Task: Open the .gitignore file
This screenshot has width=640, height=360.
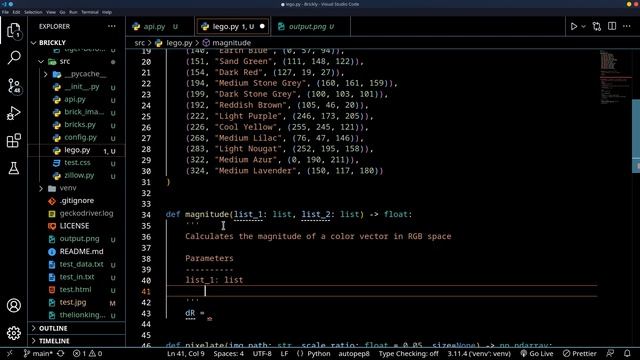Action: [76, 201]
